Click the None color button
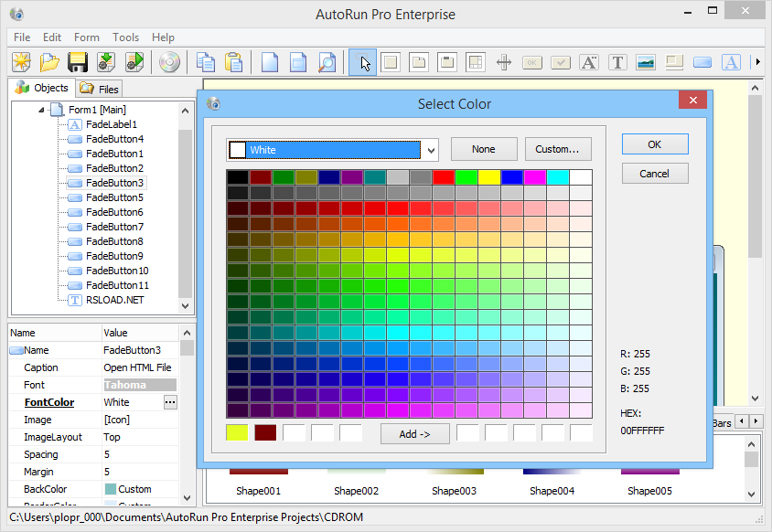The height and width of the screenshot is (532, 772). pos(484,149)
